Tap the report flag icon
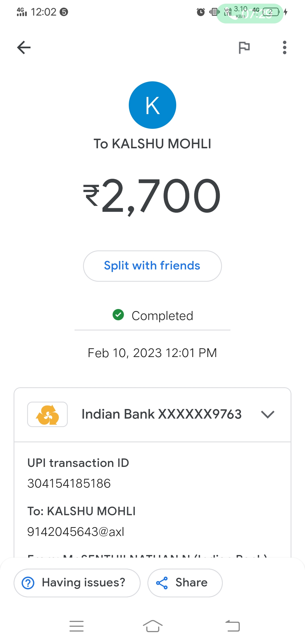This screenshot has width=305, height=644. 244,47
